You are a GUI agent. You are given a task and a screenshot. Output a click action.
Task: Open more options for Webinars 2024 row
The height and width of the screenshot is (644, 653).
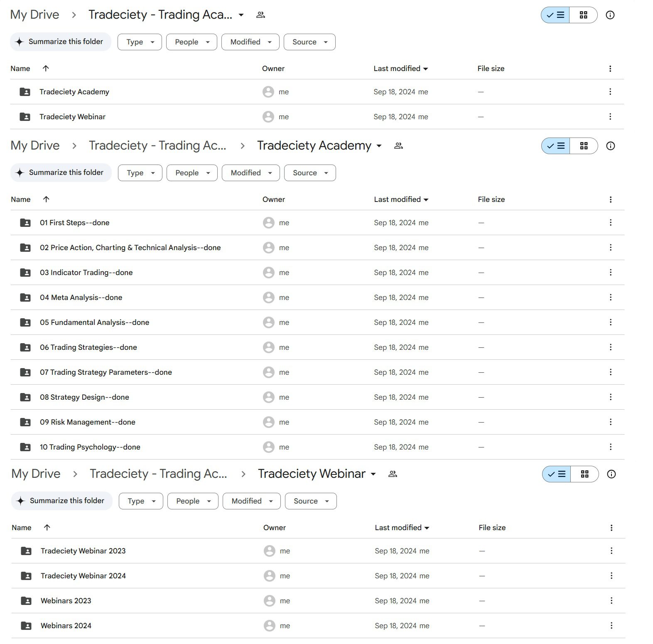click(611, 626)
